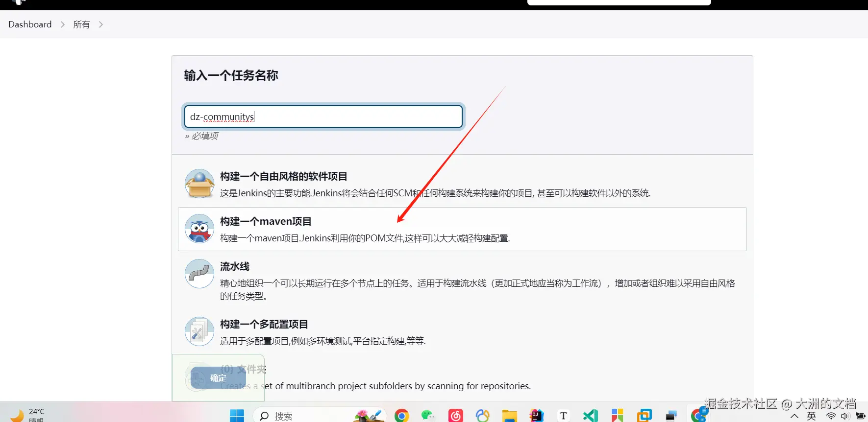Click the 所有 breadcrumb link
The width and height of the screenshot is (868, 422).
81,24
